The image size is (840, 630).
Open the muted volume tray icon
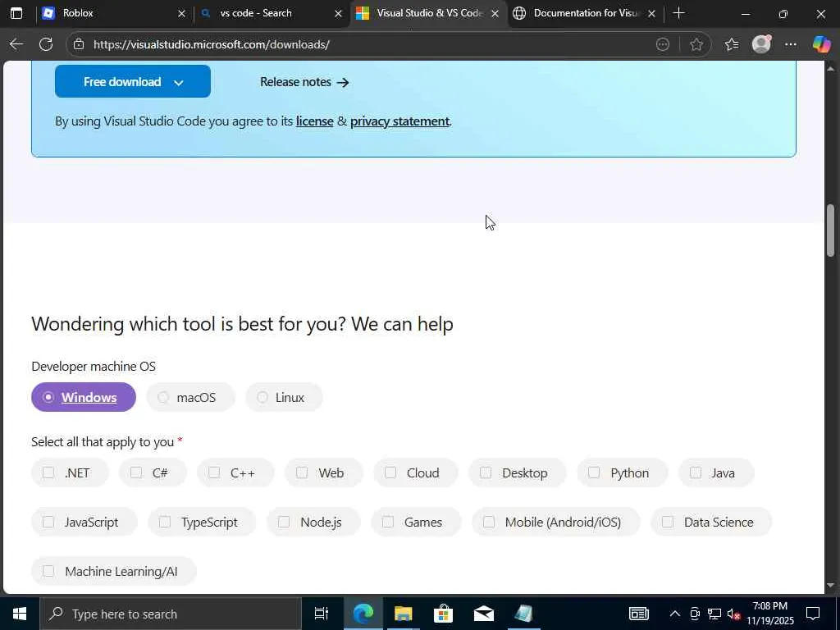point(733,614)
